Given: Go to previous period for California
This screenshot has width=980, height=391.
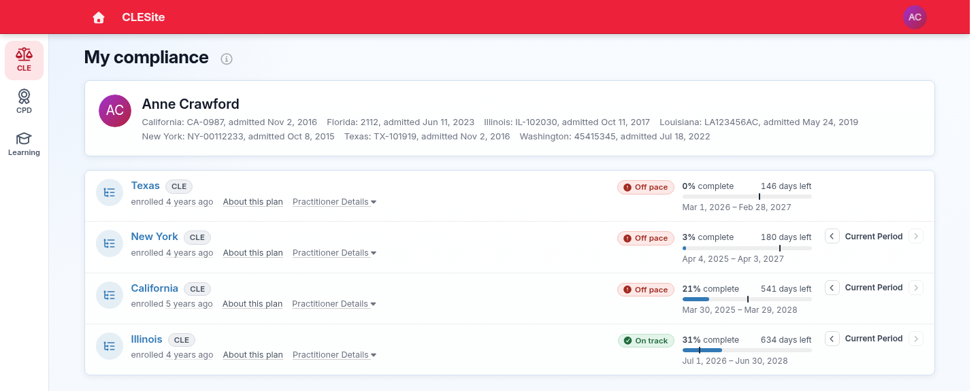Looking at the screenshot, I should pos(832,288).
